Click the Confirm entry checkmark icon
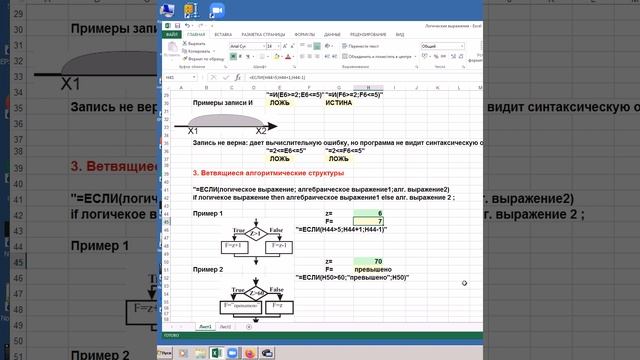Viewport: 640px width, 360px height. click(226, 77)
